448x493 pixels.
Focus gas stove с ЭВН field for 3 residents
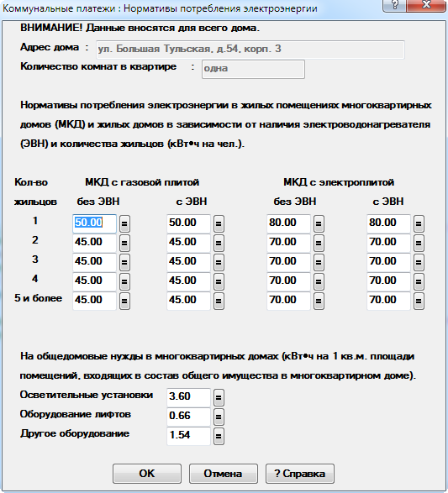pyautogui.click(x=188, y=262)
